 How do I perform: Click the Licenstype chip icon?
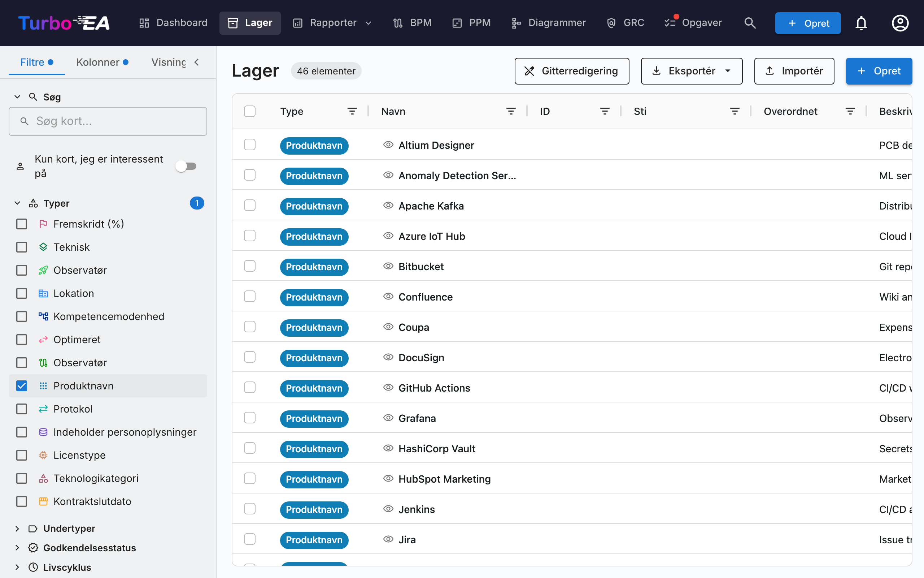[x=43, y=455]
